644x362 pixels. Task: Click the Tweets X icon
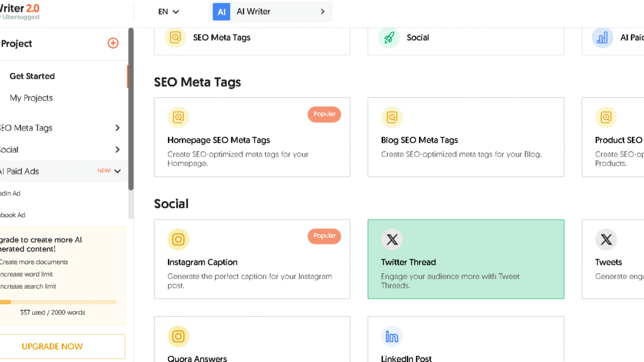pyautogui.click(x=606, y=239)
